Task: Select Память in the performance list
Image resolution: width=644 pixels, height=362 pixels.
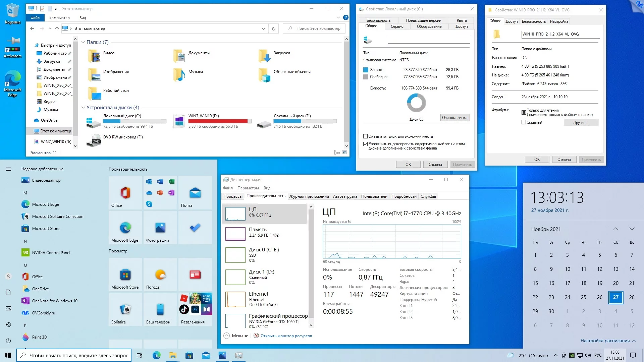Action: point(258,232)
